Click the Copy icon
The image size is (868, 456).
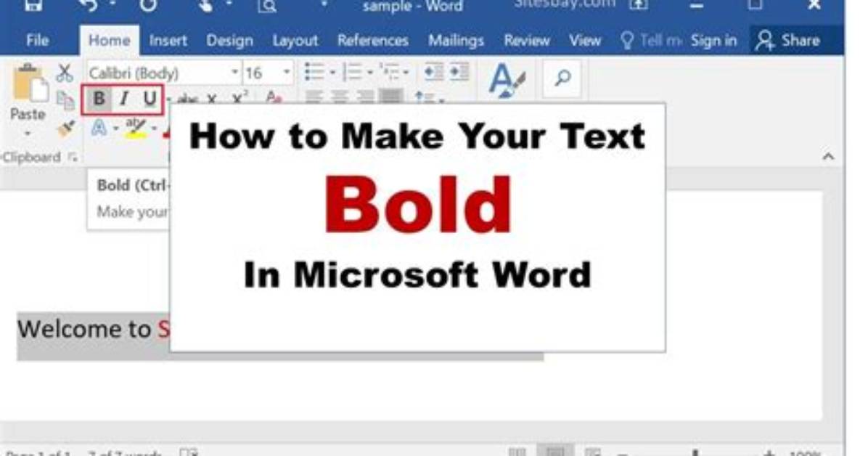(65, 100)
